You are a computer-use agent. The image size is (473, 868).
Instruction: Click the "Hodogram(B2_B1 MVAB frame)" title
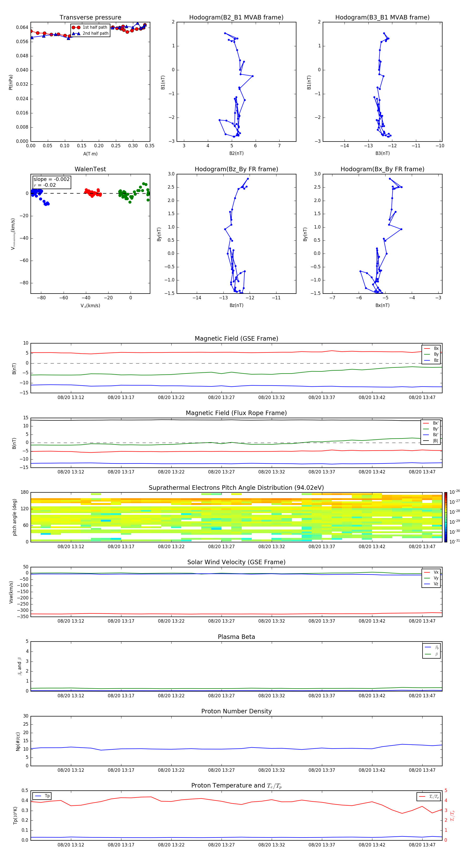click(x=236, y=18)
